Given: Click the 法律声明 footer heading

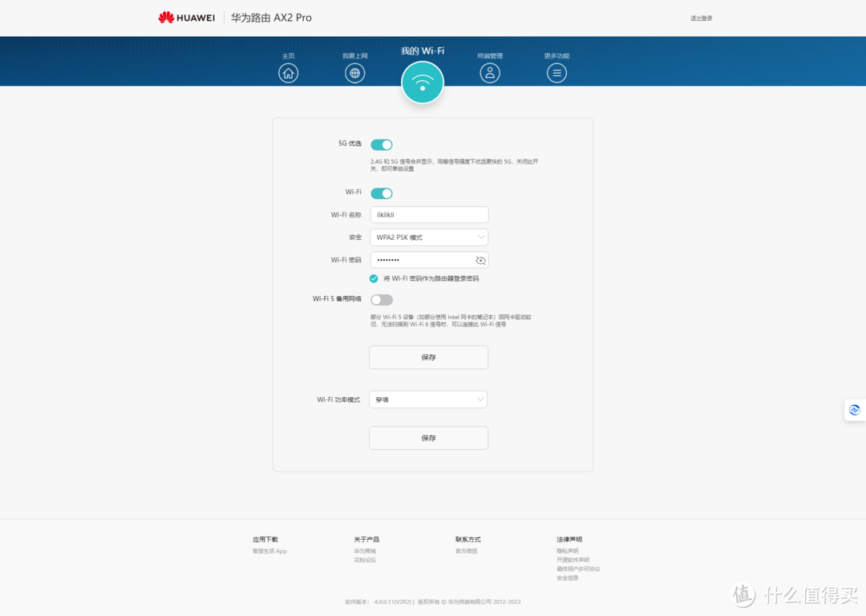Looking at the screenshot, I should click(569, 540).
